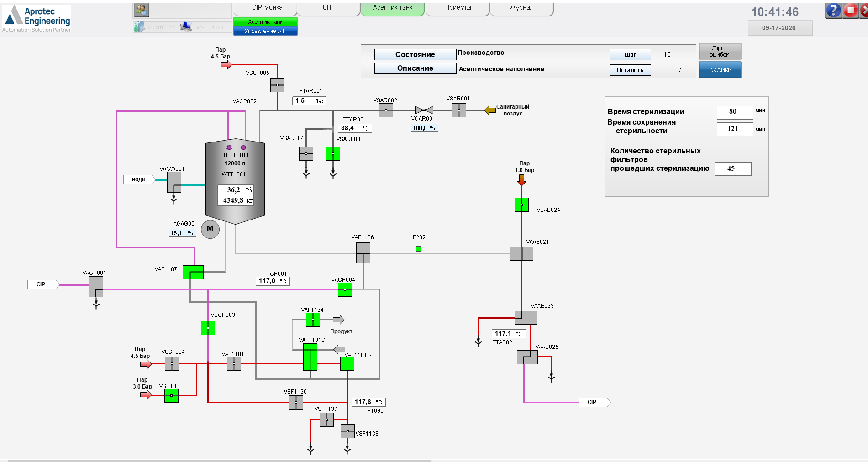Click water valve VACW001
The height and width of the screenshot is (462, 868).
click(174, 182)
